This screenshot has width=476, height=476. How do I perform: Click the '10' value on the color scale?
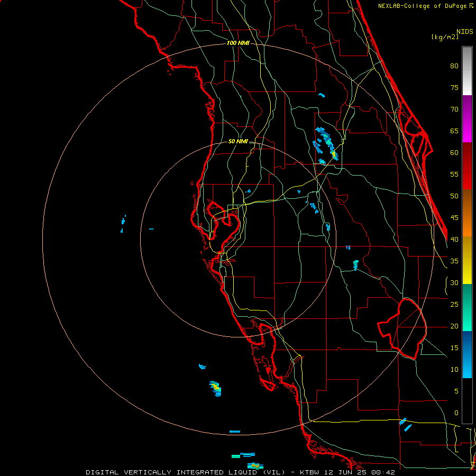[454, 370]
